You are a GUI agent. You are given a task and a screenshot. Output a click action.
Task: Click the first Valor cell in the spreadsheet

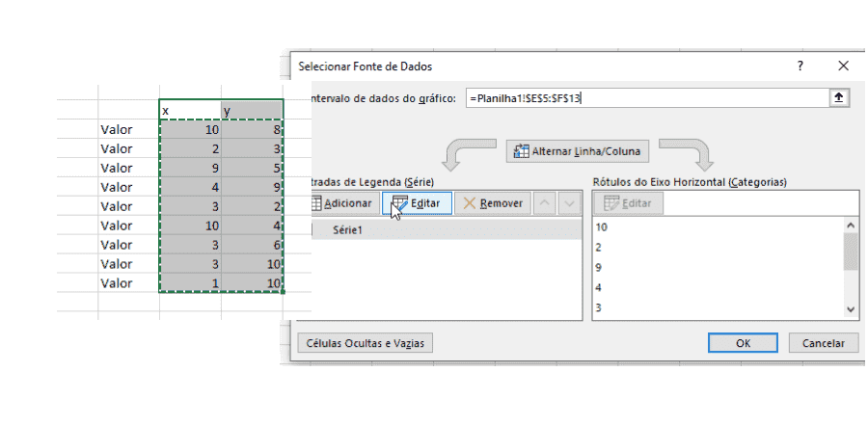click(x=128, y=129)
